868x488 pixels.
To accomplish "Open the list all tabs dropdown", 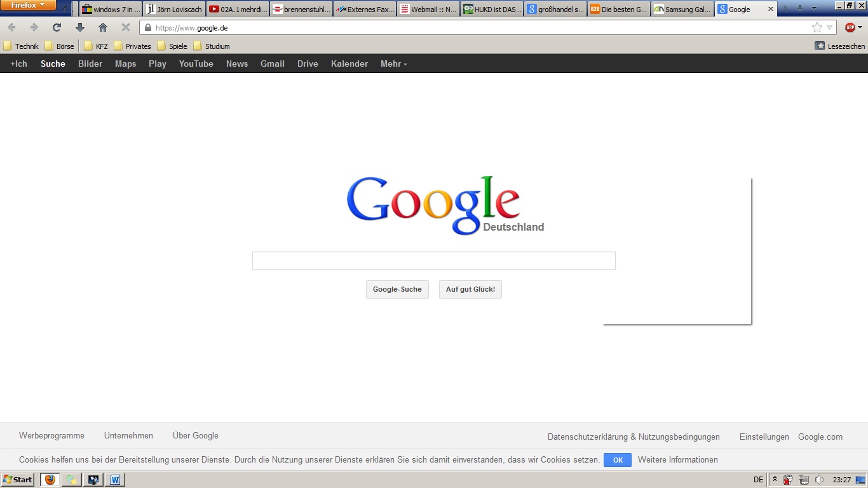I will 814,8.
